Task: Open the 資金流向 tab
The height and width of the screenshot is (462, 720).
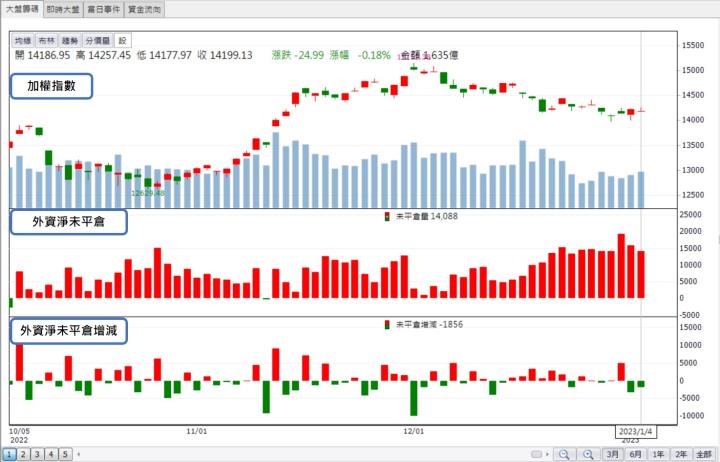Action: [144, 10]
